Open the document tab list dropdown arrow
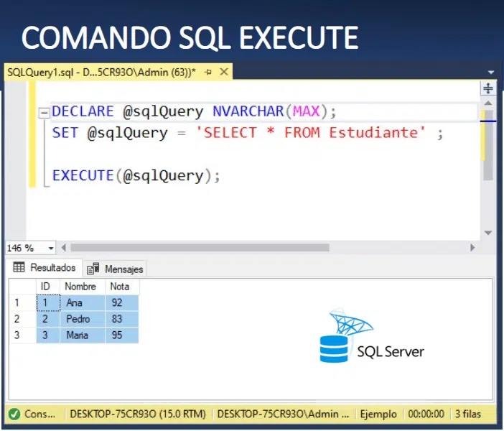504x431 pixels. click(491, 73)
